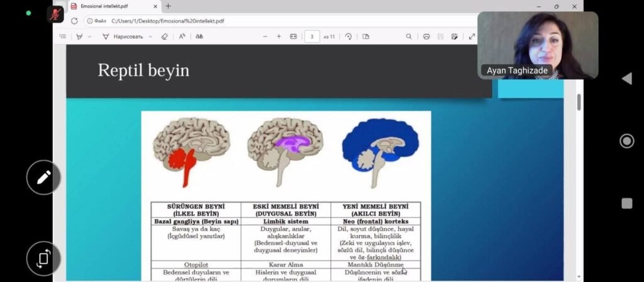This screenshot has height=282, width=644.
Task: Select the highlighter tool
Action: click(x=79, y=36)
